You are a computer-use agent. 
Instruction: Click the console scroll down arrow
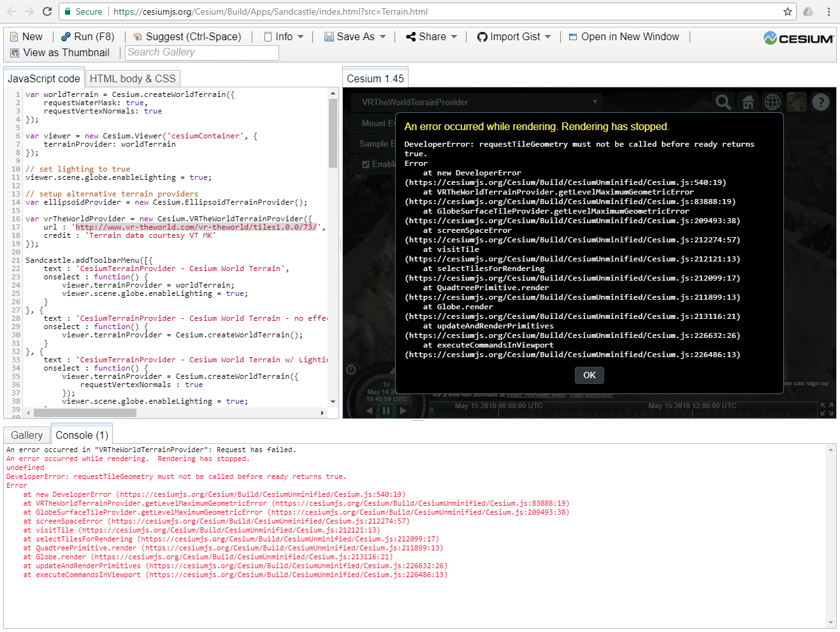click(x=831, y=622)
